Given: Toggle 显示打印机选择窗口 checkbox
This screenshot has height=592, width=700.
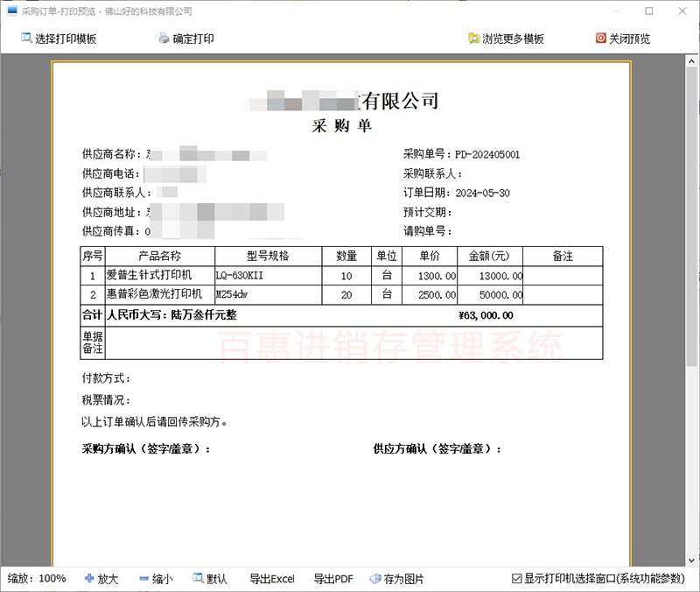Looking at the screenshot, I should (x=517, y=579).
